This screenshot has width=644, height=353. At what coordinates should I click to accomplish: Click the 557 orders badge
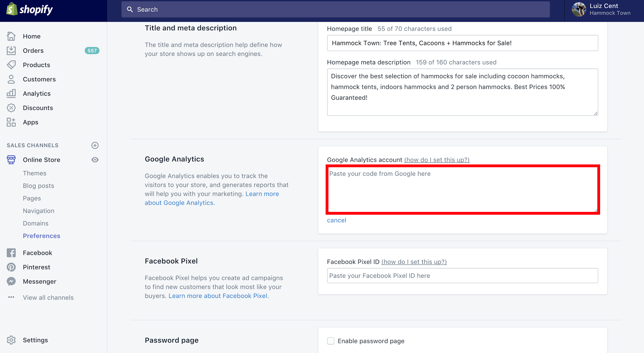92,51
